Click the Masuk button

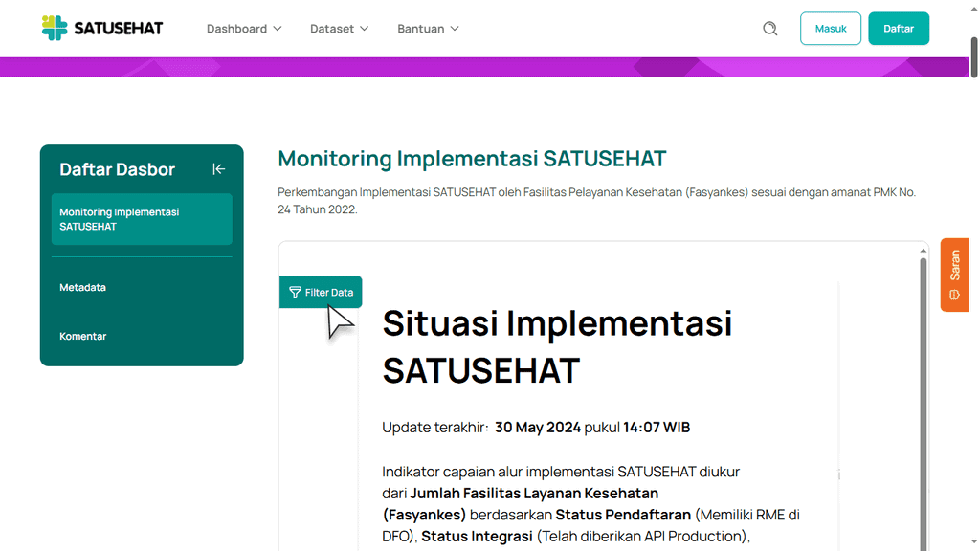point(830,28)
